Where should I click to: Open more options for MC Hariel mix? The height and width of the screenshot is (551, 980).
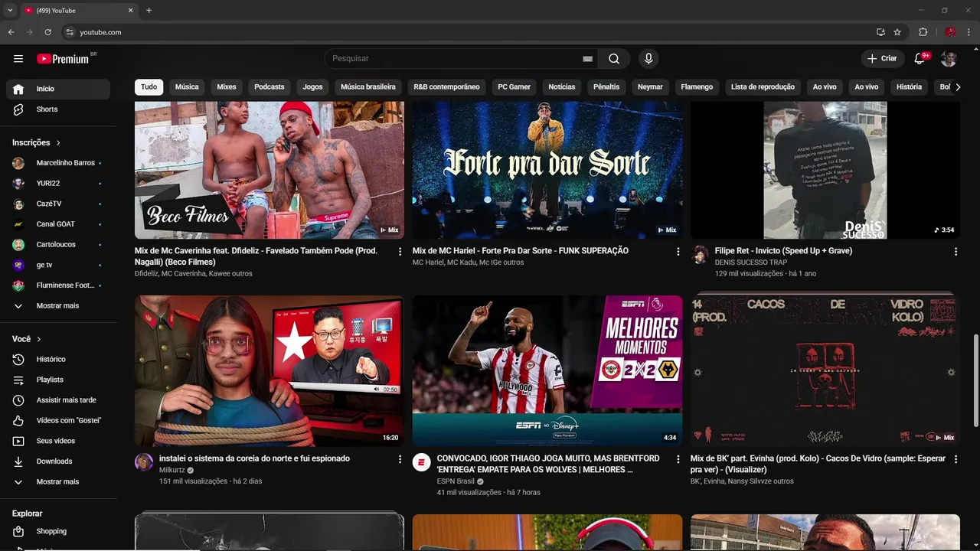678,251
